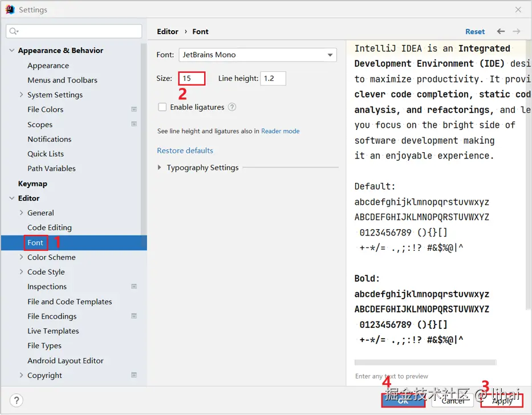Select Notifications in the settings tree
This screenshot has height=415, width=532.
(x=50, y=139)
